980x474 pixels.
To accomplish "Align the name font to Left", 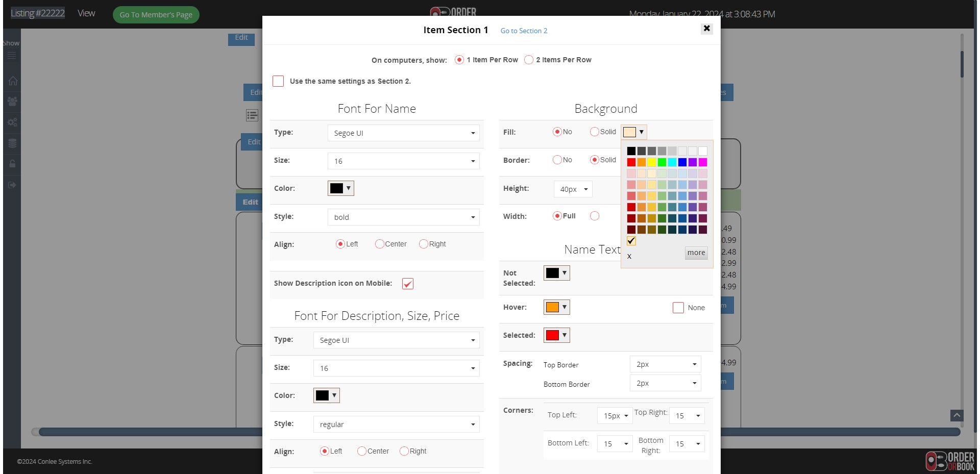I will point(340,244).
